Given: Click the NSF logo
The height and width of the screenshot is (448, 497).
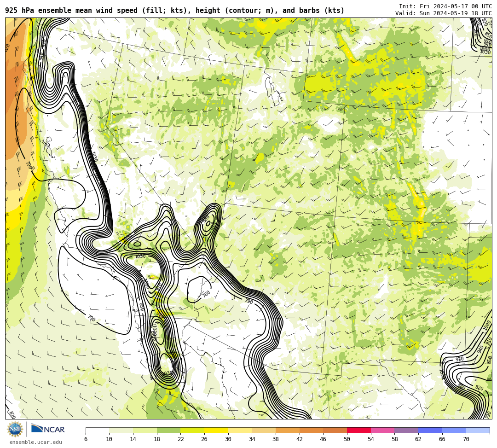Looking at the screenshot, I should coord(15,429).
